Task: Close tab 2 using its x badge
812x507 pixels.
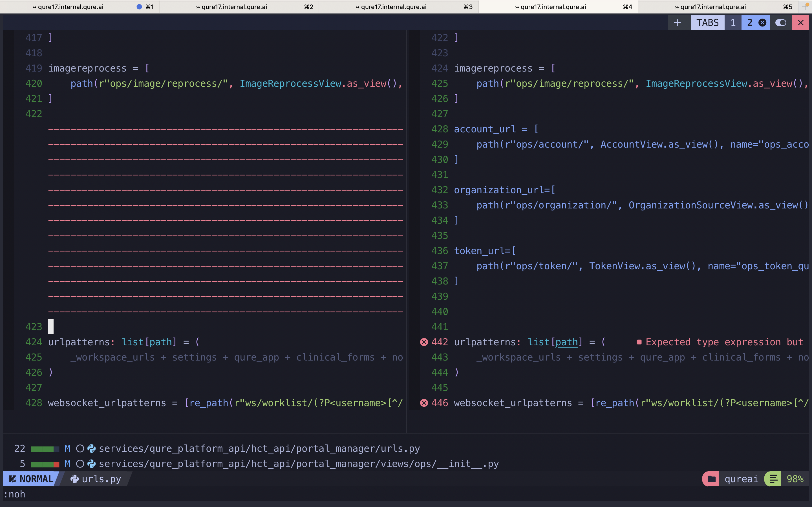Action: coord(762,23)
